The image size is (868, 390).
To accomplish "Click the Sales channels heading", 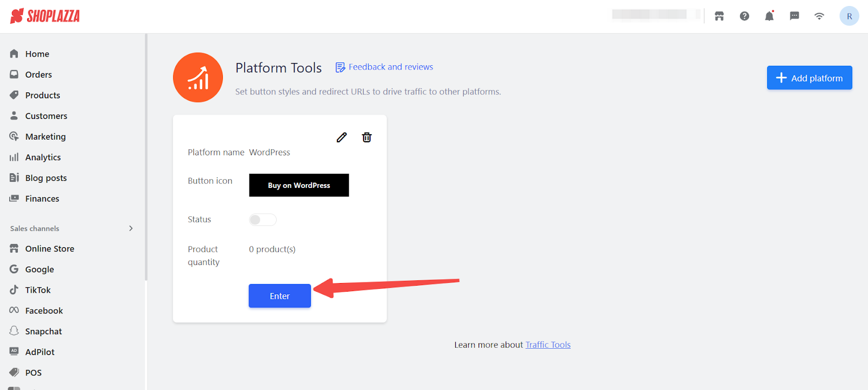I will [x=35, y=228].
